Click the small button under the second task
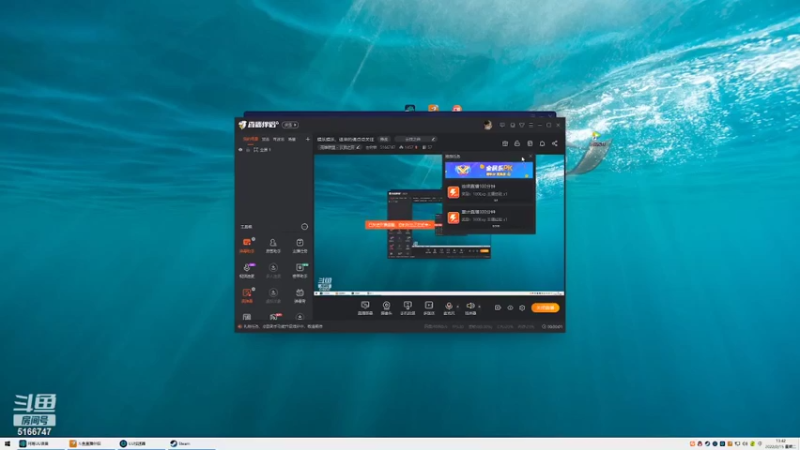 tap(495, 226)
